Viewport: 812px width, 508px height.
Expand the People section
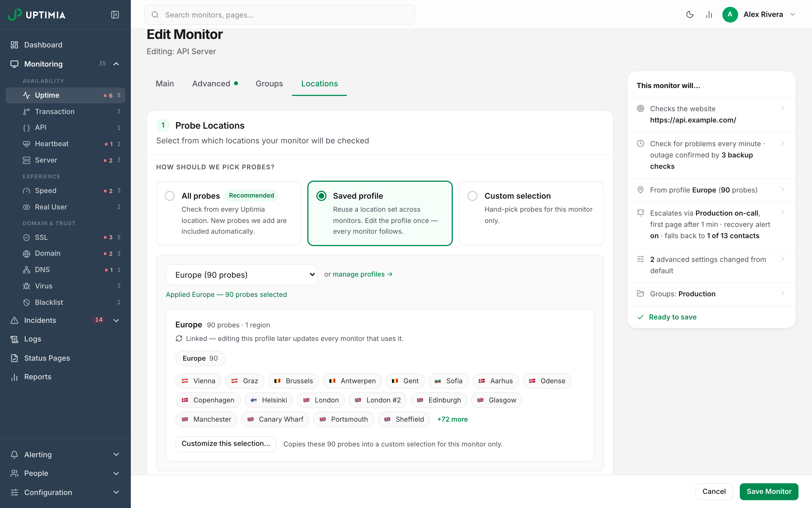116,473
